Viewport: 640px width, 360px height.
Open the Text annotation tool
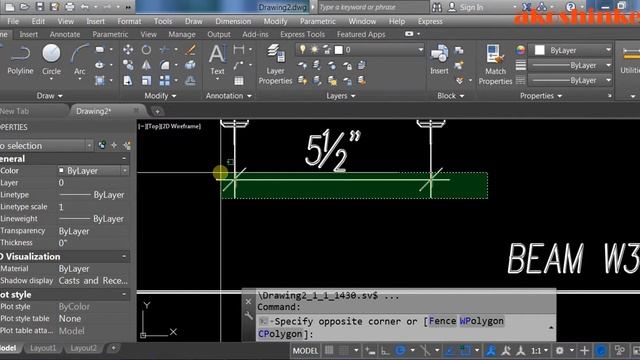click(x=217, y=60)
